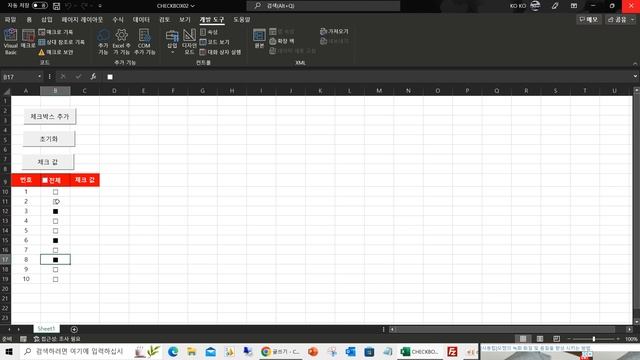
Task: Start 매크로 기록 (Record Macro)
Action: click(56, 32)
